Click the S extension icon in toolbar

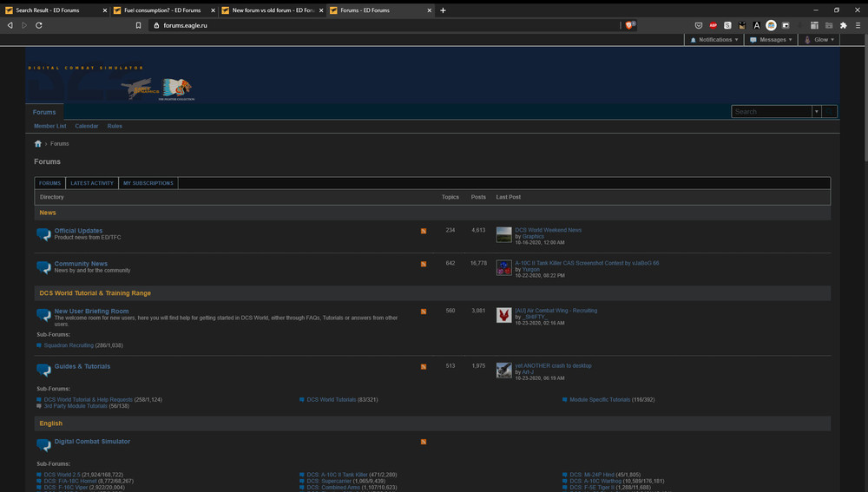(x=727, y=25)
